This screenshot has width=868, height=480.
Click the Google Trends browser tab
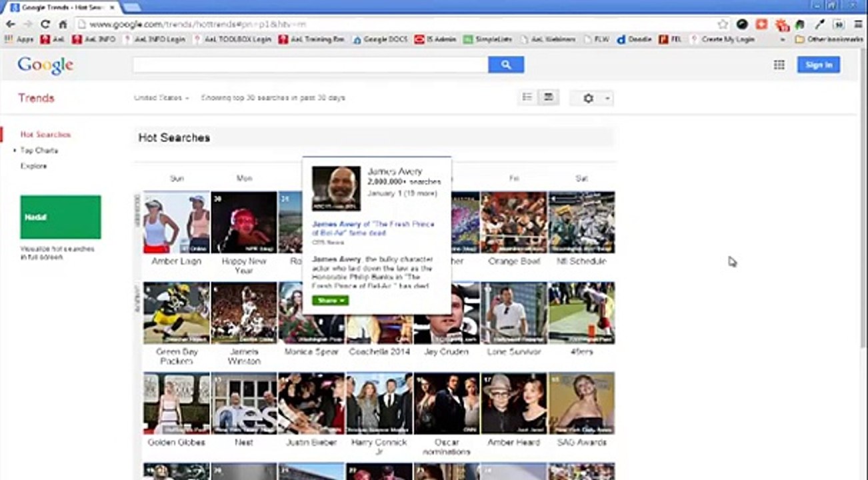(63, 7)
